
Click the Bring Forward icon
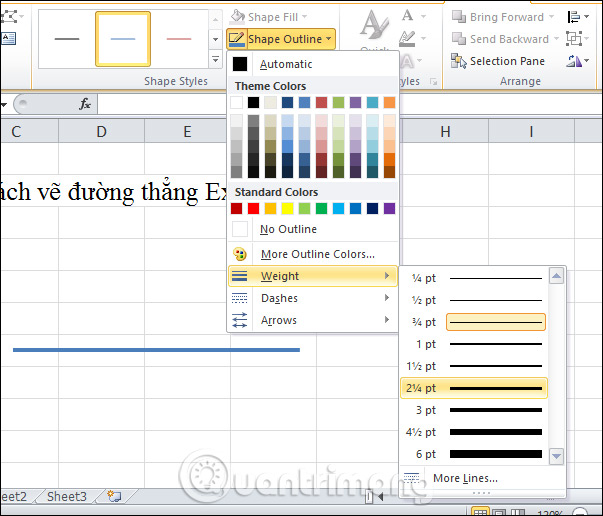(x=458, y=17)
